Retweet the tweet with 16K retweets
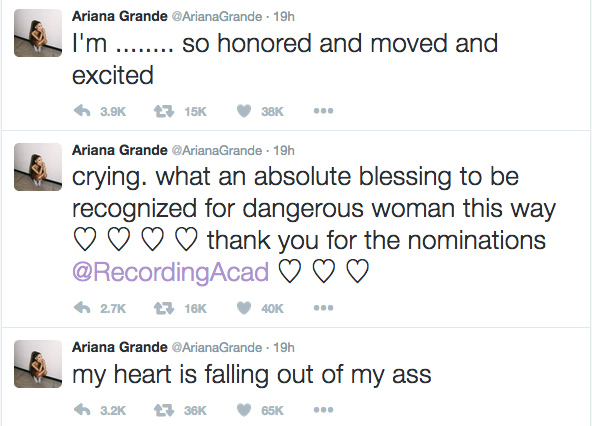The height and width of the screenshot is (426, 592). click(164, 308)
